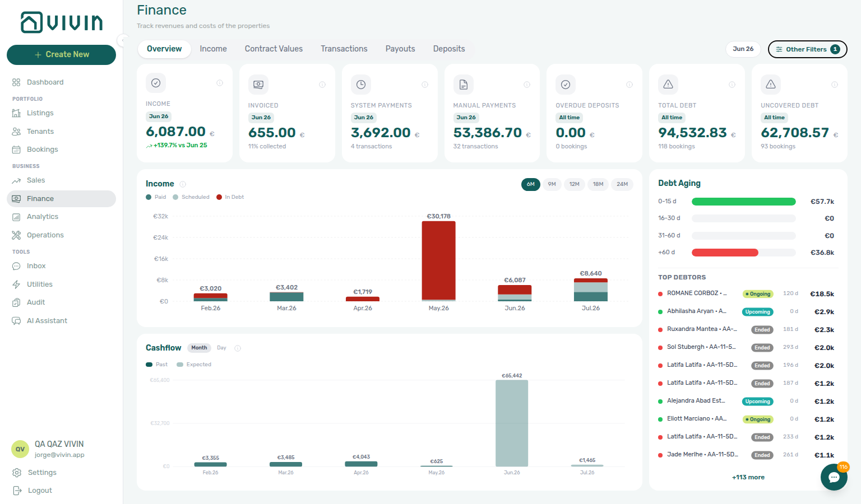Click info icon on Income card
Viewport: 861px width, 504px height.
(220, 83)
